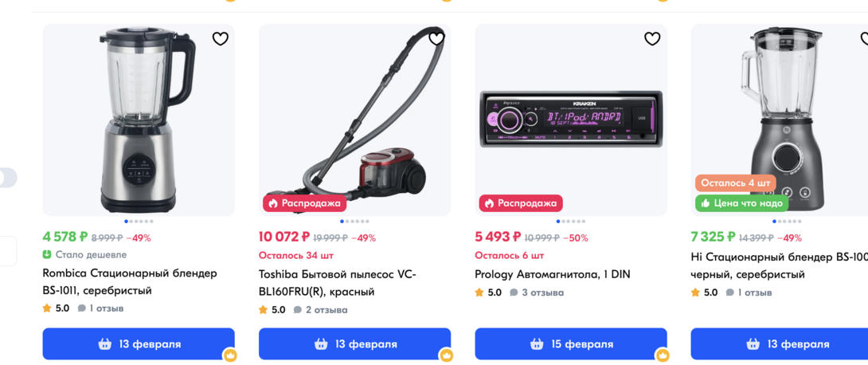The height and width of the screenshot is (365, 868).
Task: Add Toshiba vacuum to cart button
Action: 354,344
